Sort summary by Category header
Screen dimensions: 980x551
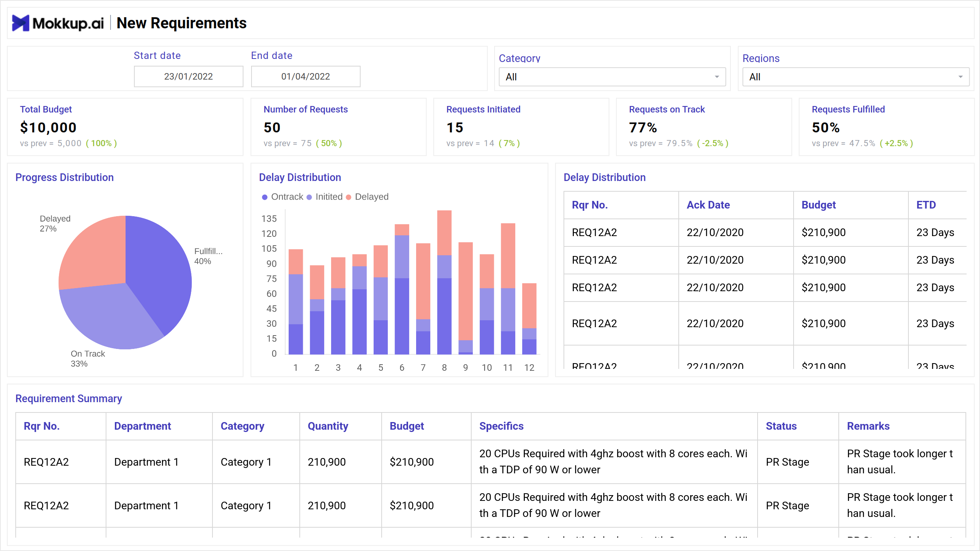tap(242, 426)
